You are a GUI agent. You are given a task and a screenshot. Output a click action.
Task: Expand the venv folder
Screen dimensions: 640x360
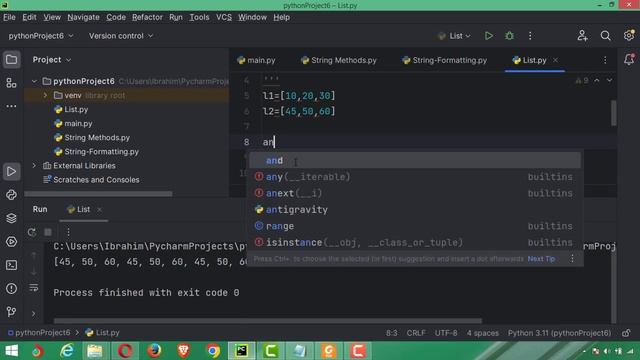point(45,95)
